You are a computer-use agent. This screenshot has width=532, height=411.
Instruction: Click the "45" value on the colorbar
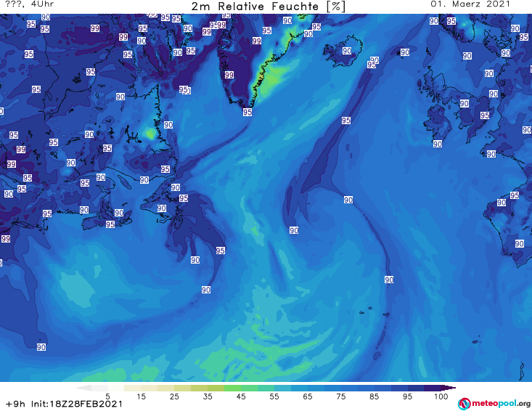(241, 396)
